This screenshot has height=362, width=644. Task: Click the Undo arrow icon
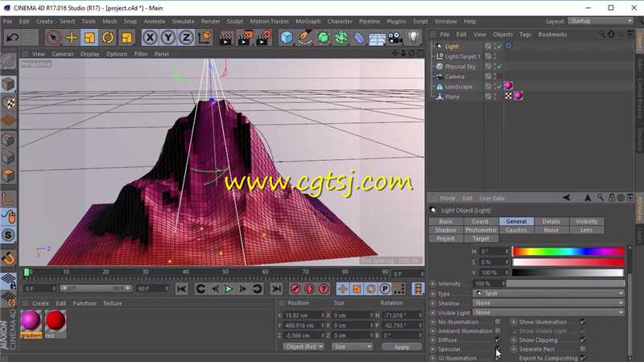pyautogui.click(x=12, y=38)
